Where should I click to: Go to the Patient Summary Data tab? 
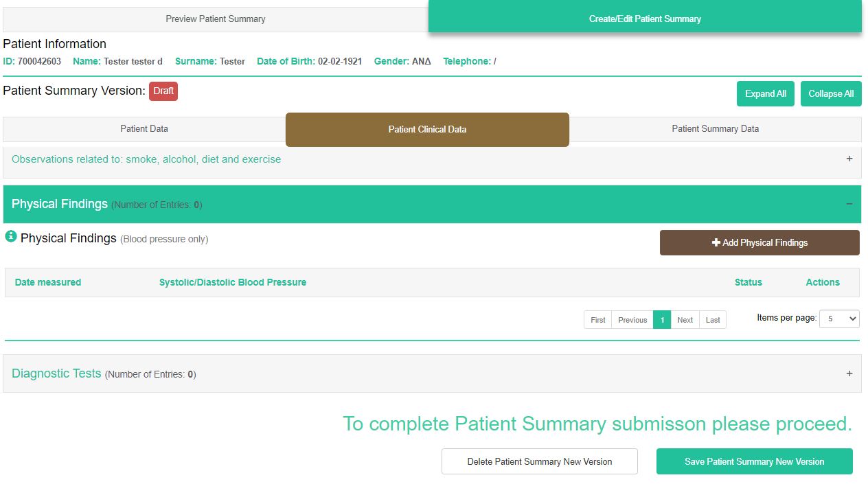(x=715, y=129)
